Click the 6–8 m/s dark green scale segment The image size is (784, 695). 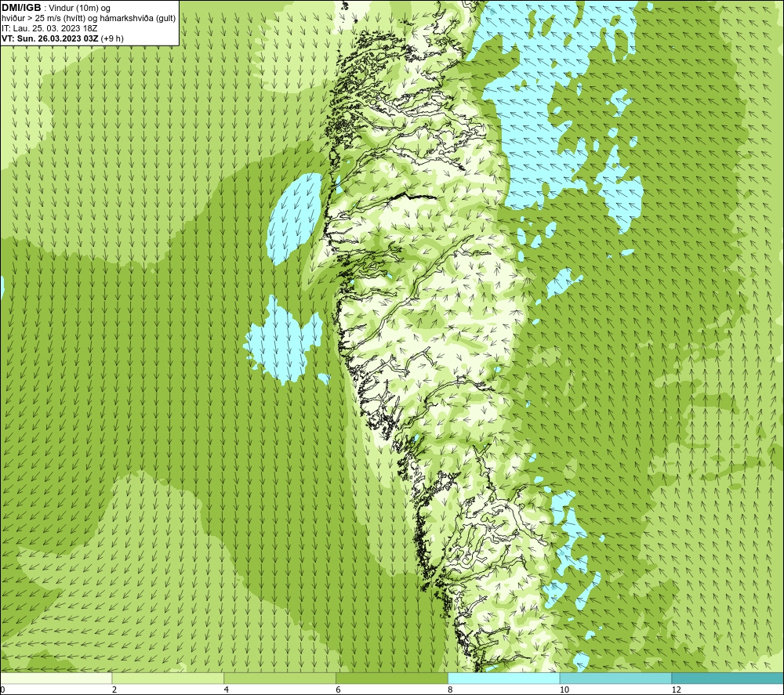pos(392,679)
